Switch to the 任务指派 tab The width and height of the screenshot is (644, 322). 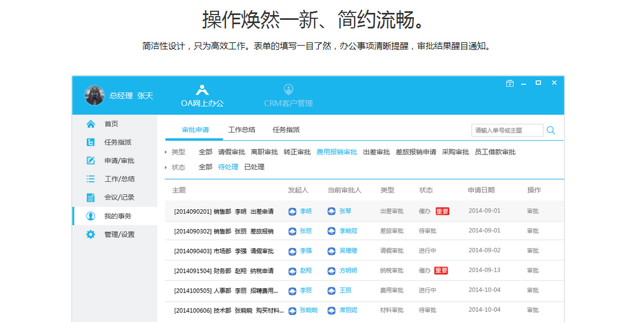(x=286, y=130)
